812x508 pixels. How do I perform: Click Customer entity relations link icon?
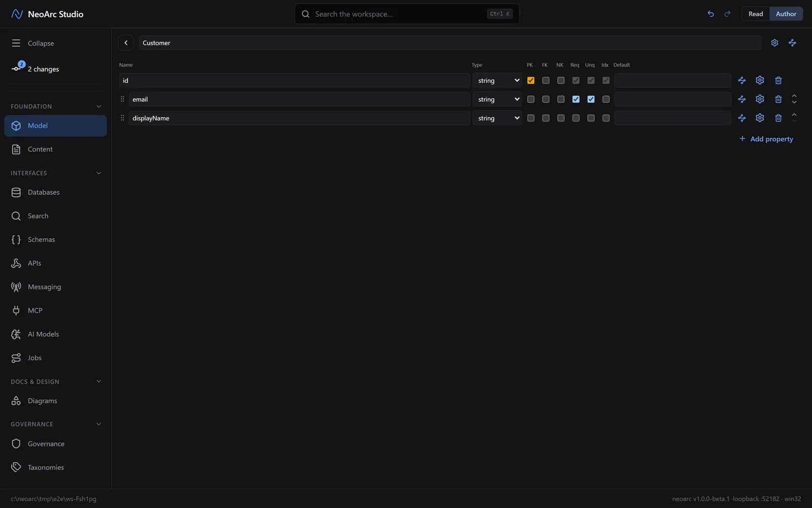click(x=792, y=43)
